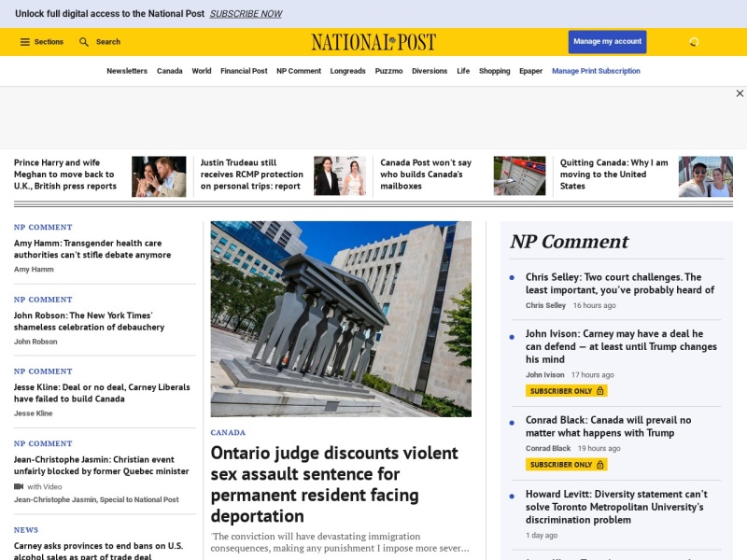Open Jesse Kline Carney Liberals article
747x560 pixels.
[102, 393]
